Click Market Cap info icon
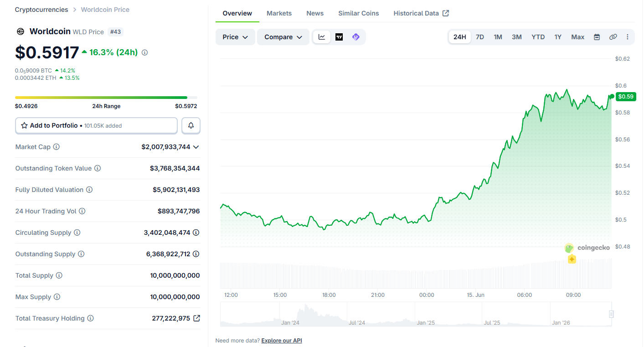Viewport: 644px width, 347px height. click(x=57, y=147)
